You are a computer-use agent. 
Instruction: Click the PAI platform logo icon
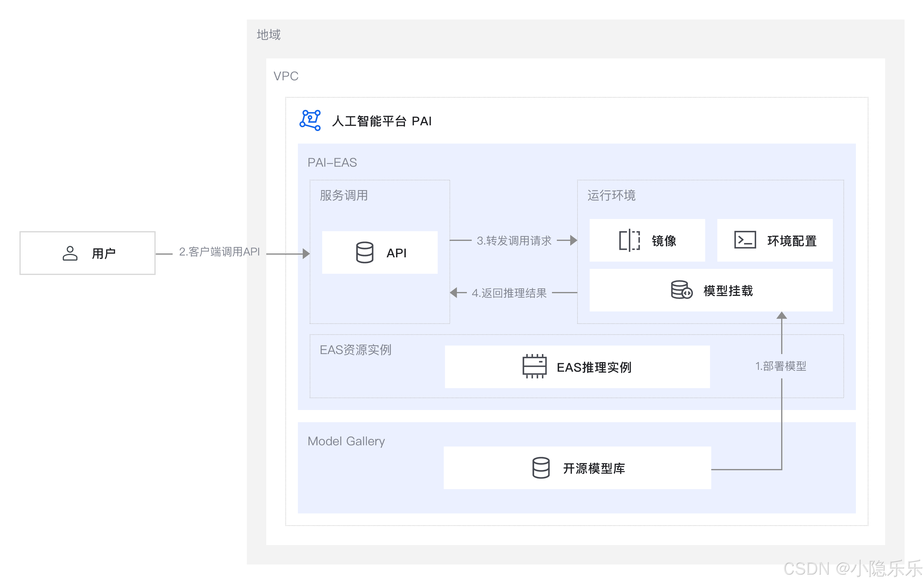pos(310,120)
